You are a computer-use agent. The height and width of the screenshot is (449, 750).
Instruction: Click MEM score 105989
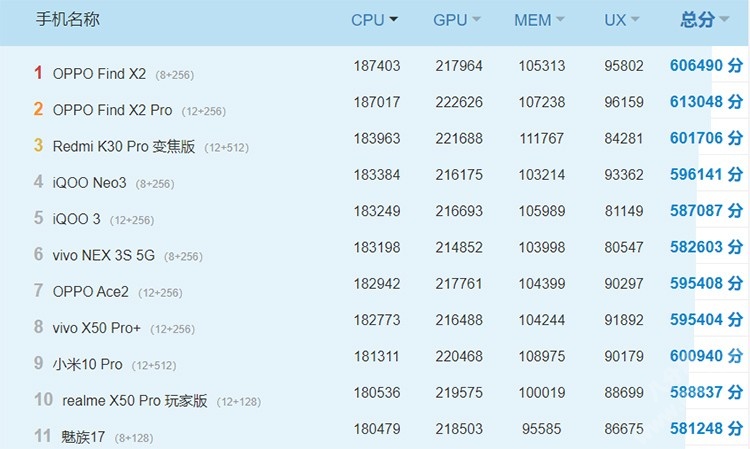(x=542, y=211)
